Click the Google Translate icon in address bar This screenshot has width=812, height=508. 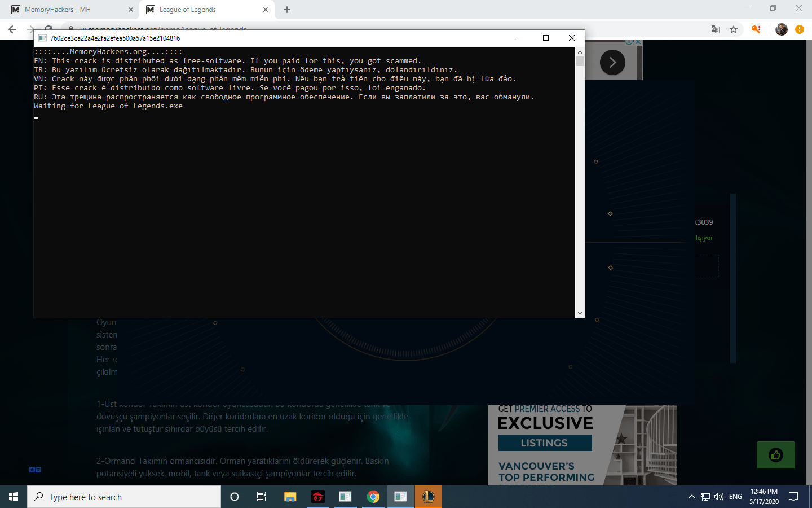pyautogui.click(x=716, y=29)
